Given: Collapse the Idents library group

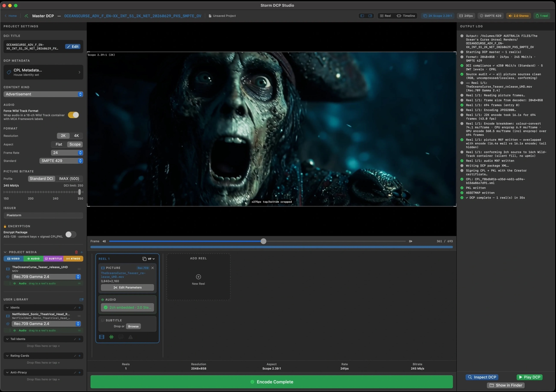Looking at the screenshot, I should pyautogui.click(x=7, y=308).
